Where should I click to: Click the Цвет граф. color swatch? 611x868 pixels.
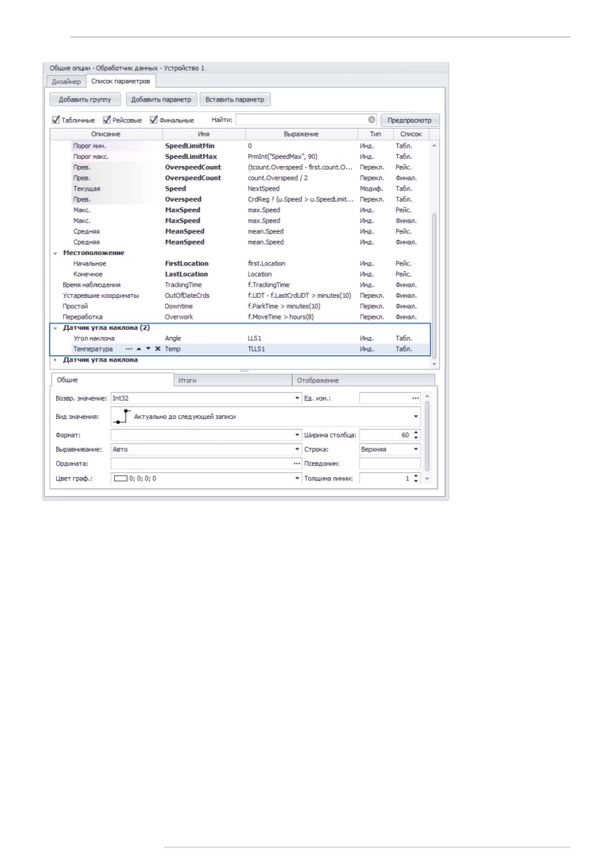[x=121, y=478]
